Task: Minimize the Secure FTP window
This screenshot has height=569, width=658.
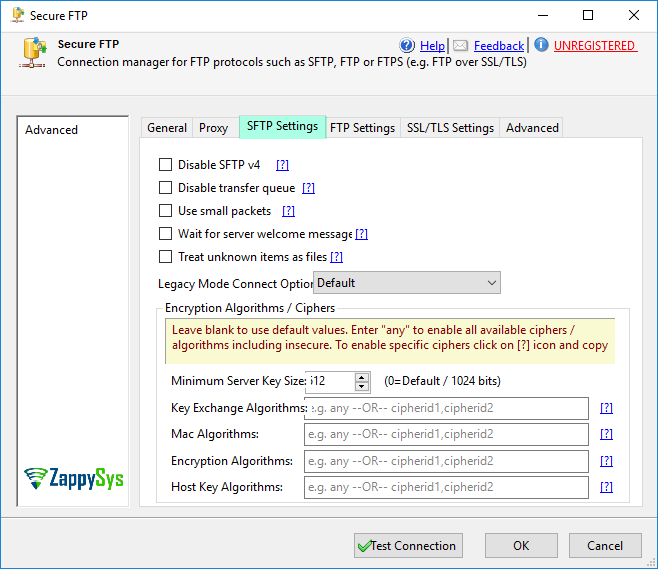Action: tap(543, 16)
